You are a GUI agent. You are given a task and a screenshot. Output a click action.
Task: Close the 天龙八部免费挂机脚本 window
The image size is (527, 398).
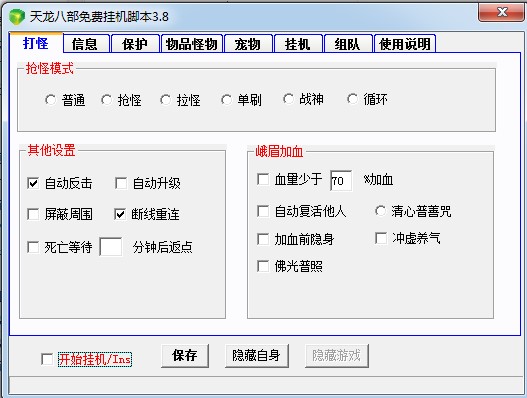point(502,12)
